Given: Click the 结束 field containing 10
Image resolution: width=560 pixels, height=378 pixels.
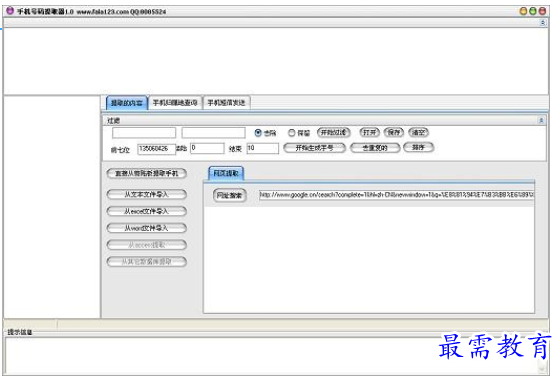Looking at the screenshot, I should (262, 148).
